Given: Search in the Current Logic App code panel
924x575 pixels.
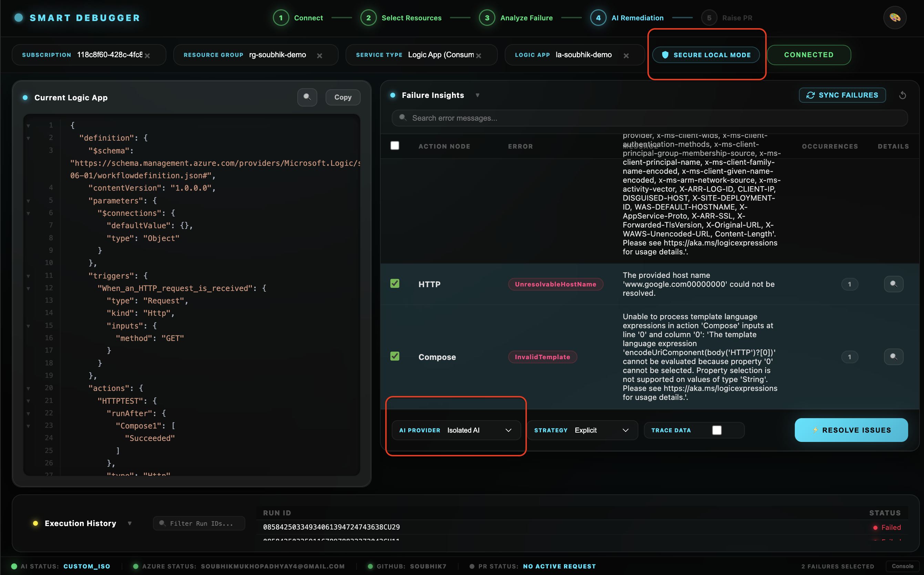Looking at the screenshot, I should [307, 97].
